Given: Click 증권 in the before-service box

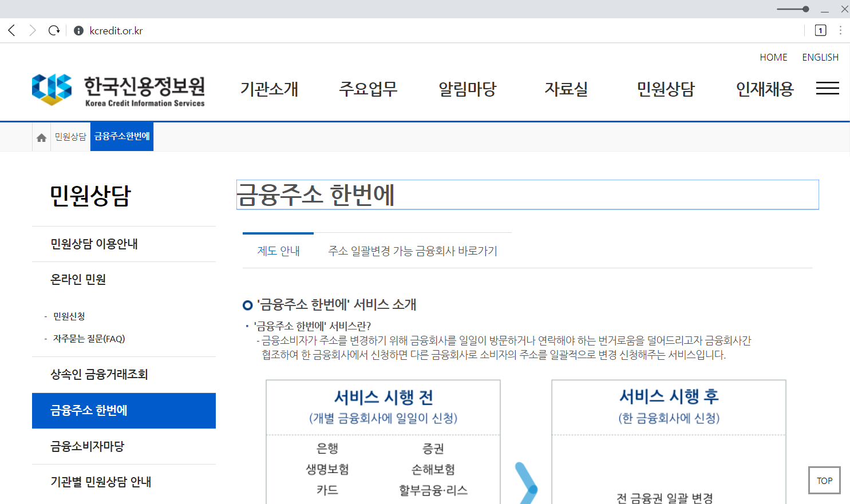Looking at the screenshot, I should 433,449.
